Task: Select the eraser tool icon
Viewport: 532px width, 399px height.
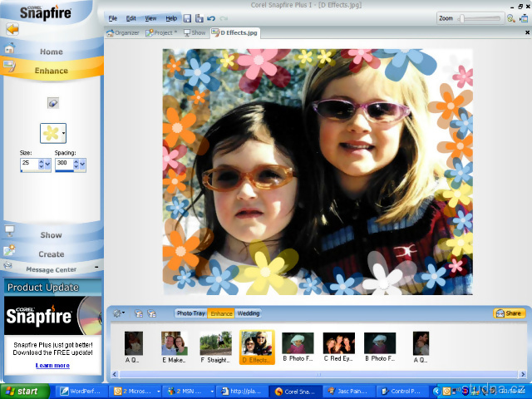Action: click(53, 104)
